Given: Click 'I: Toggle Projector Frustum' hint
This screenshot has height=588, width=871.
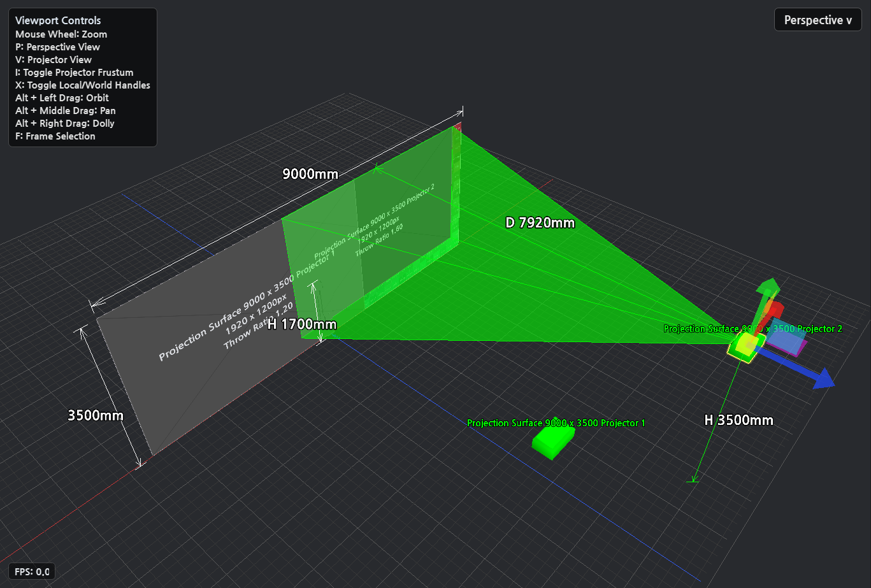Looking at the screenshot, I should pyautogui.click(x=75, y=72).
